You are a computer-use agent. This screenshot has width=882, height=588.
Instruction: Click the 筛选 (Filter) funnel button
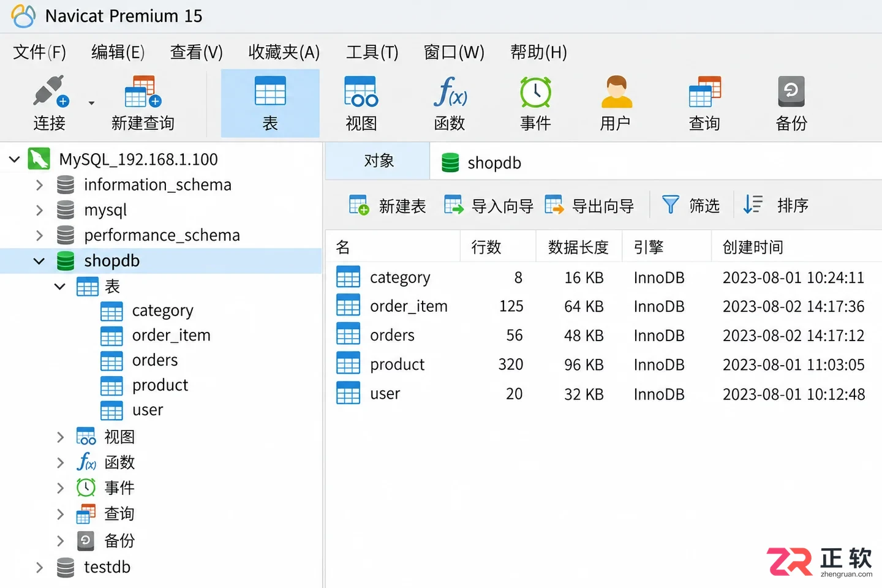[690, 205]
